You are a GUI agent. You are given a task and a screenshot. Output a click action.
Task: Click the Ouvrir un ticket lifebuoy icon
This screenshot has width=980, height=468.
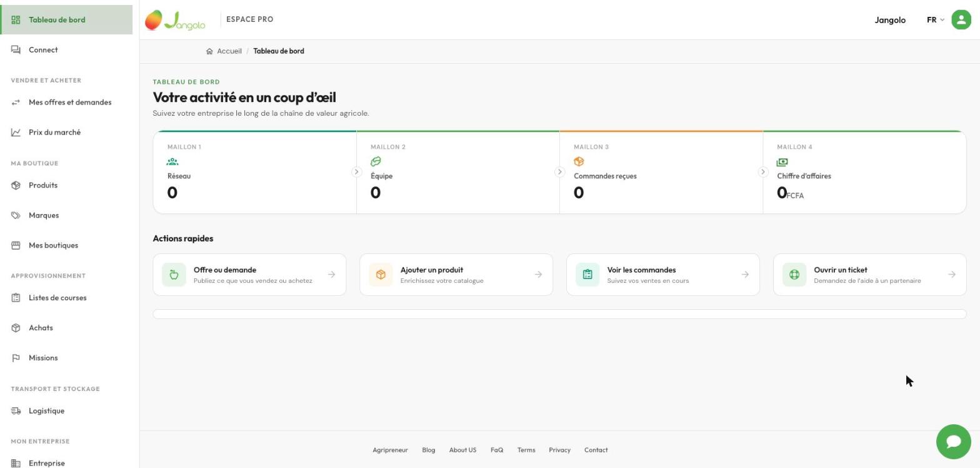click(x=794, y=275)
